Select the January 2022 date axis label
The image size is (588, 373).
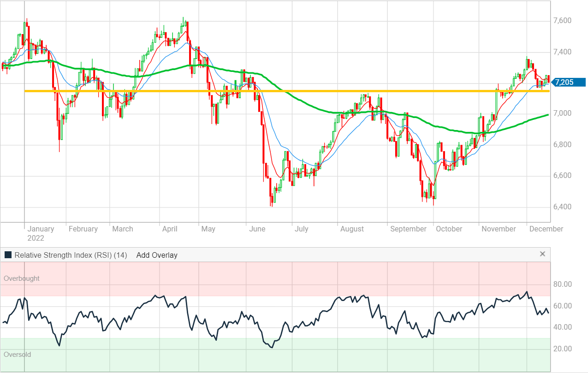[41, 233]
